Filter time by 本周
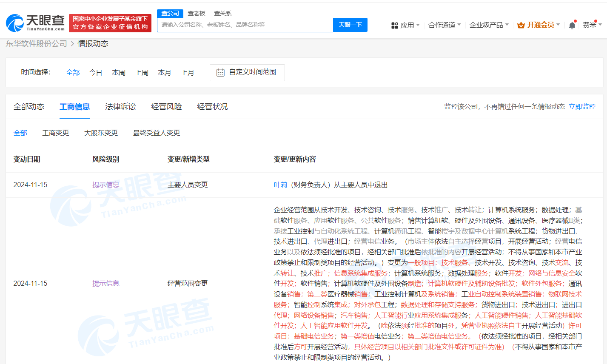607x364 pixels. coord(119,73)
